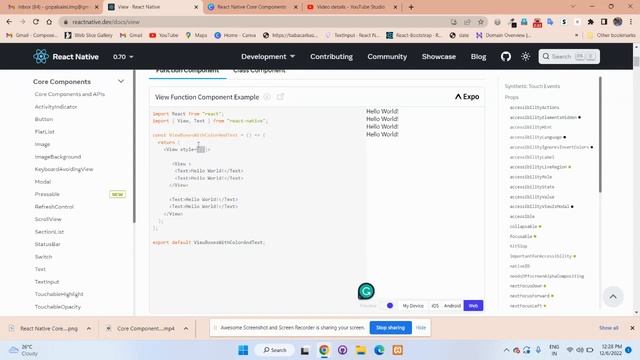
Task: Switch to the Class Component tab
Action: (x=259, y=72)
